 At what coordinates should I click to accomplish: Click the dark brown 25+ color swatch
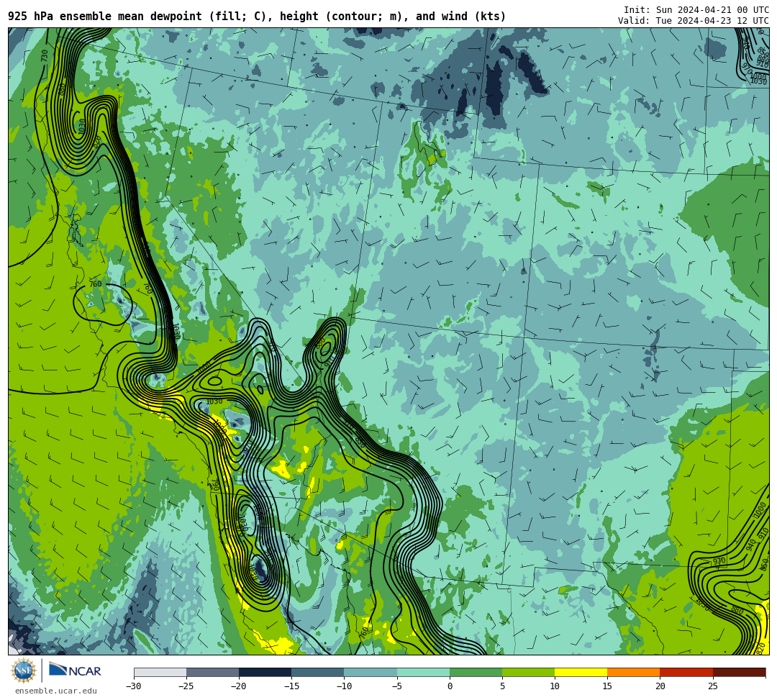[740, 672]
